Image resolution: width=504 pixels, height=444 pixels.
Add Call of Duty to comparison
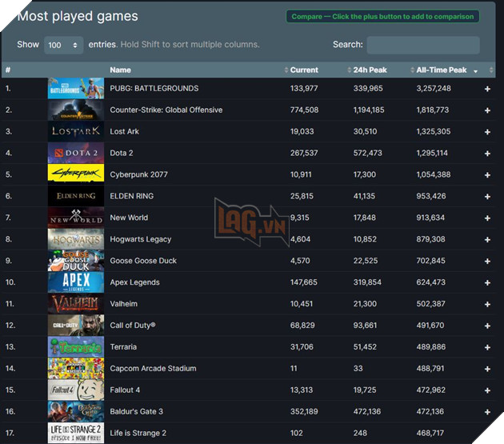[487, 326]
